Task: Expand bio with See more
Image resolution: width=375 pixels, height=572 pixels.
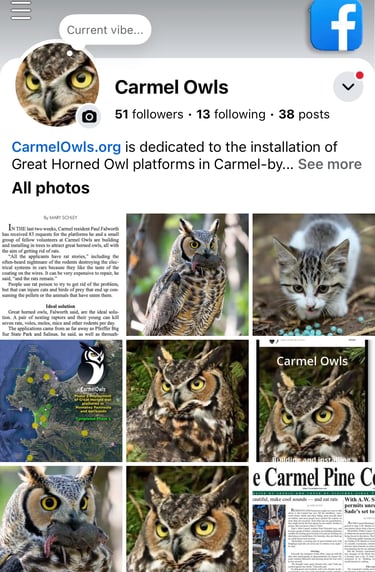Action: point(330,164)
